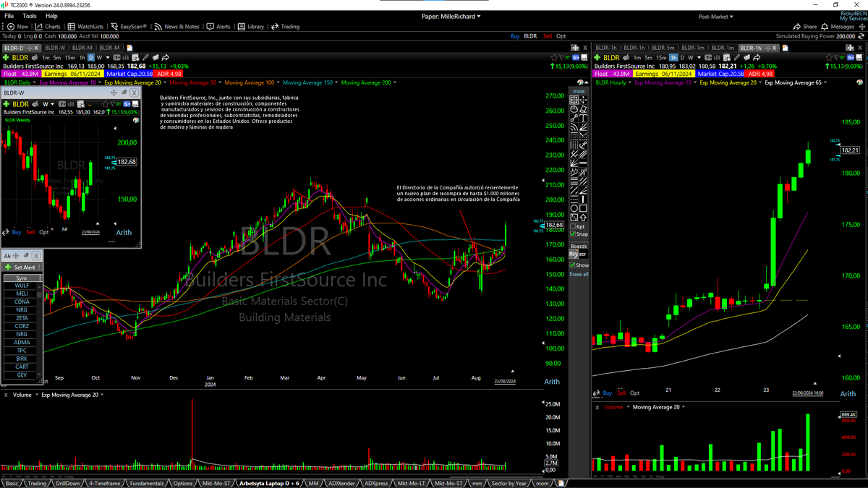Select 5m timeframe in daily chart
The height and width of the screenshot is (488, 868).
coord(58,57)
